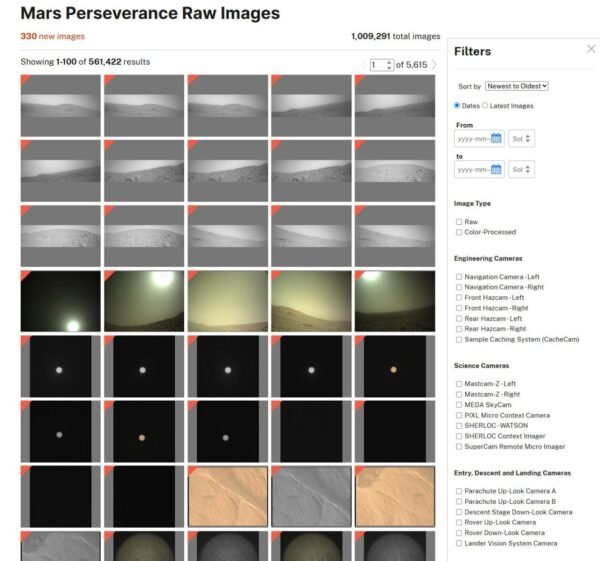The width and height of the screenshot is (600, 561).
Task: Check Mastcam-Z - Right filter
Action: [459, 395]
